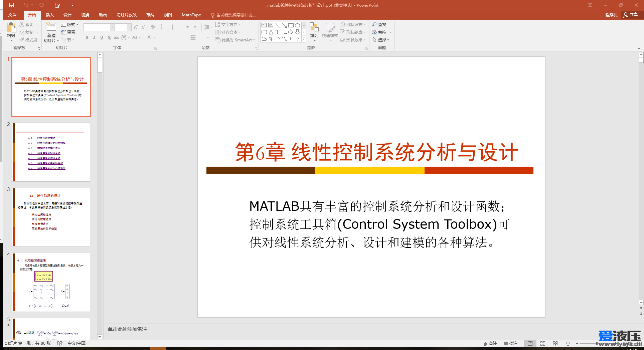644x350 pixels.
Task: Start presentation from beginning in quick access toolbar
Action: pos(57,5)
